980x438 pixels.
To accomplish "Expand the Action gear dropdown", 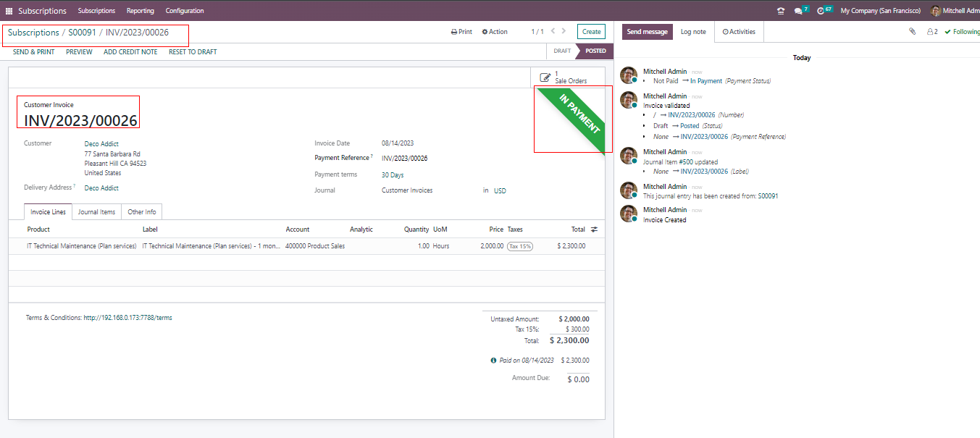I will [495, 32].
